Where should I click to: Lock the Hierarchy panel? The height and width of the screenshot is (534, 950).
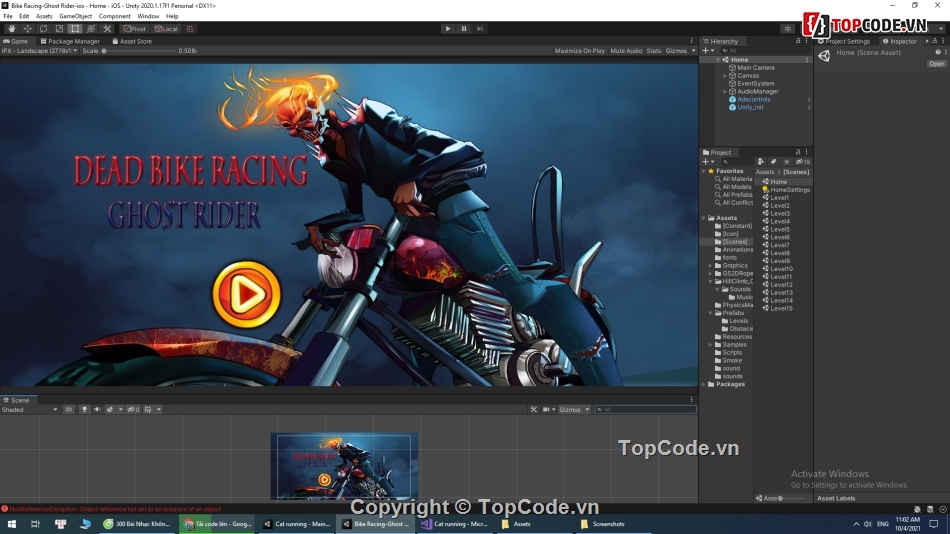[798, 41]
